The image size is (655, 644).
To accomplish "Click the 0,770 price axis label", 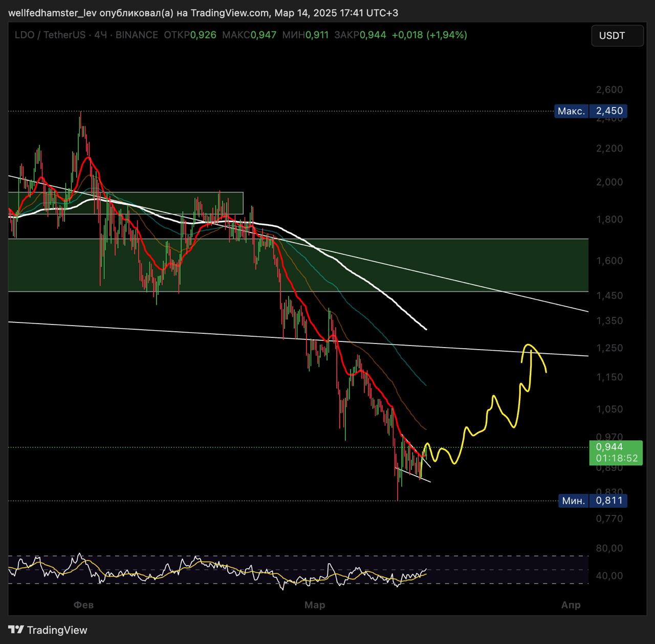I will click(x=609, y=519).
